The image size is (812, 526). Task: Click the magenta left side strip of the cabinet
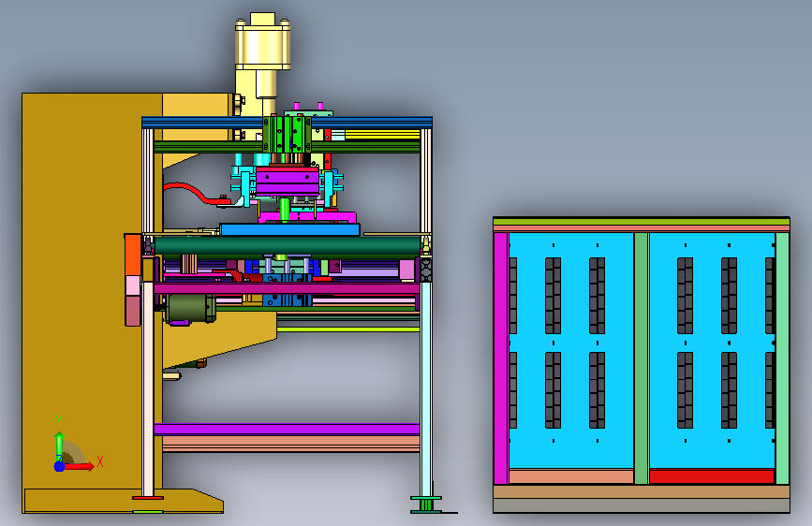pyautogui.click(x=501, y=358)
